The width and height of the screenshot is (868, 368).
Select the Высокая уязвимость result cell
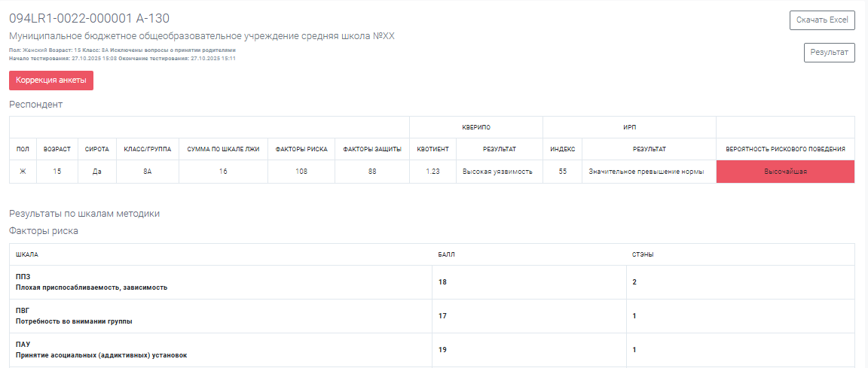coord(499,172)
